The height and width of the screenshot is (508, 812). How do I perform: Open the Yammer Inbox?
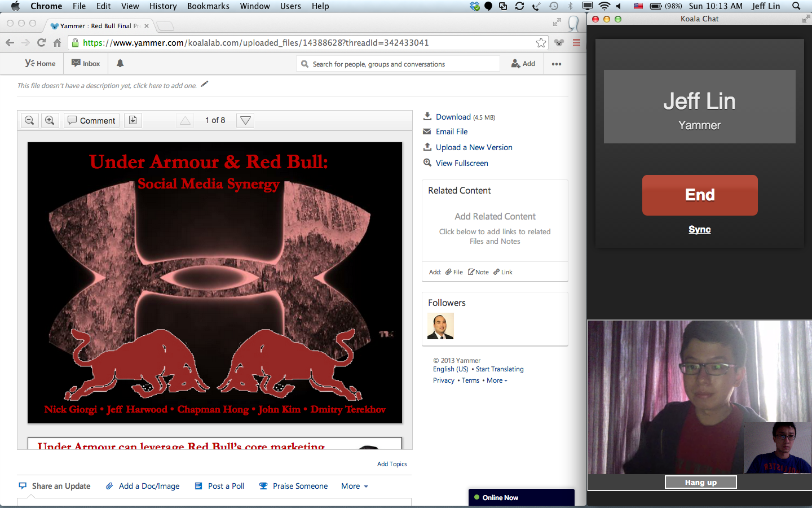86,64
